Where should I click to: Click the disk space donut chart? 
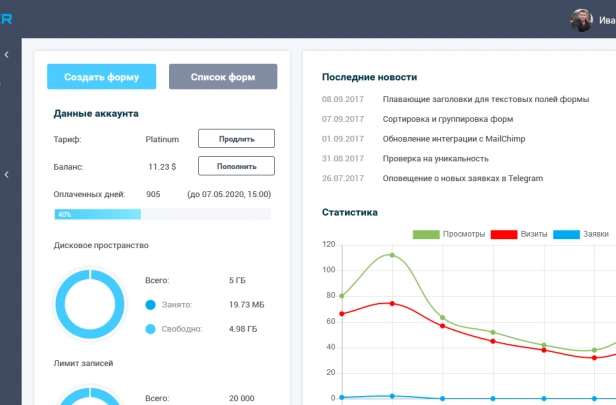pyautogui.click(x=90, y=304)
